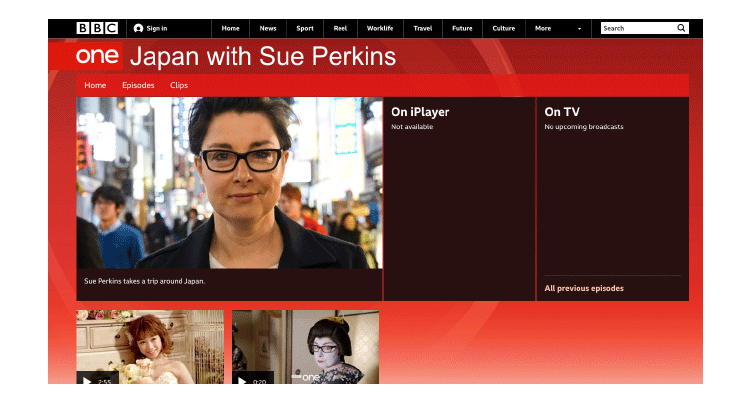Click the Sign in account icon
This screenshot has width=750, height=401.
click(138, 28)
